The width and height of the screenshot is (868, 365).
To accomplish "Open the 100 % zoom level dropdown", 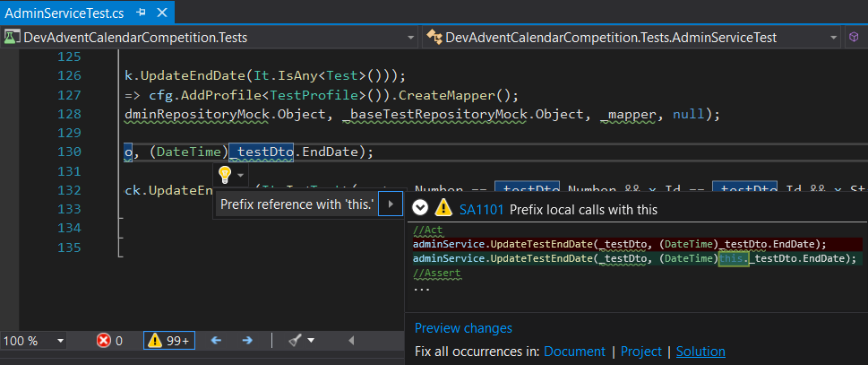I will pos(61,341).
